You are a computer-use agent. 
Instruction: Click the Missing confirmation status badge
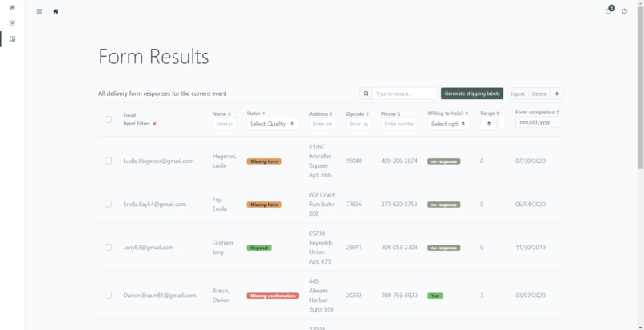coord(272,296)
